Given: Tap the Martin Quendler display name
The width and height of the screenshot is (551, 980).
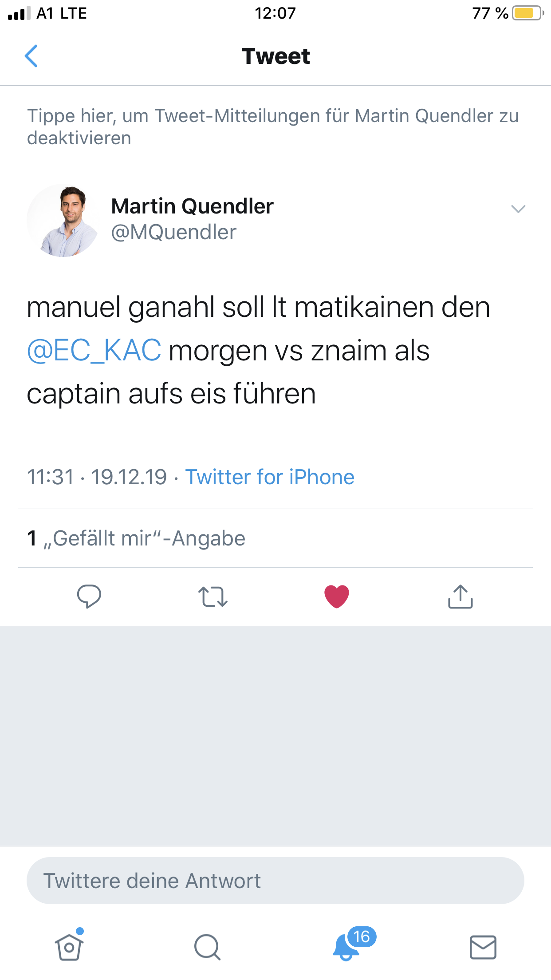Looking at the screenshot, I should [x=192, y=206].
